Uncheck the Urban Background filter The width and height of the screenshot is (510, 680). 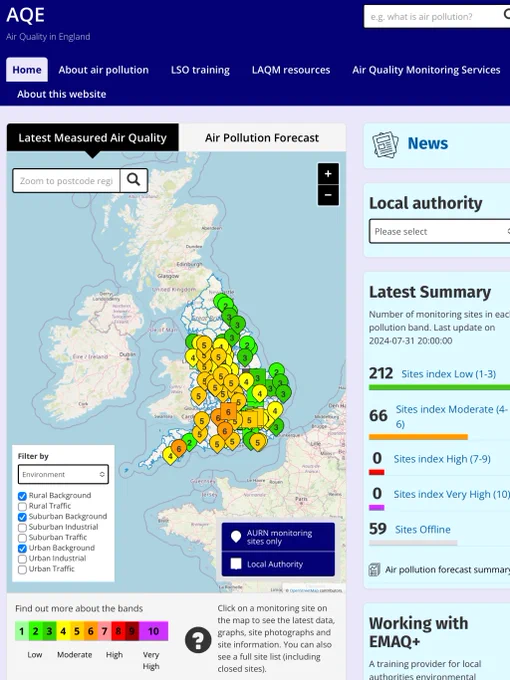[x=23, y=548]
